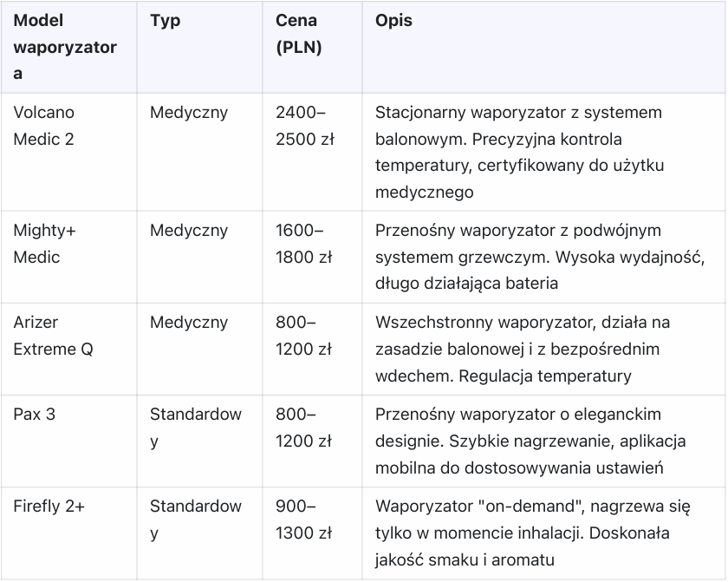The width and height of the screenshot is (728, 582).
Task: Click the "Standardowy" type for Firefly 2+
Action: point(195,520)
